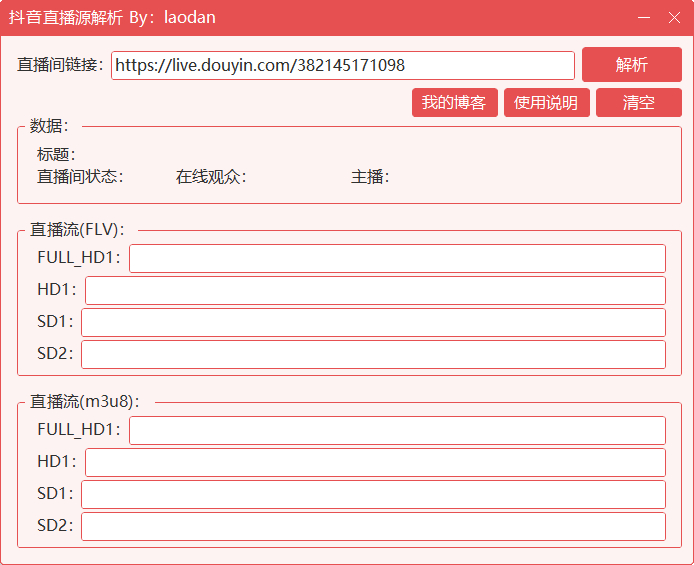The height and width of the screenshot is (565, 694).
Task: Click the 标题: label text
Action: 56,154
